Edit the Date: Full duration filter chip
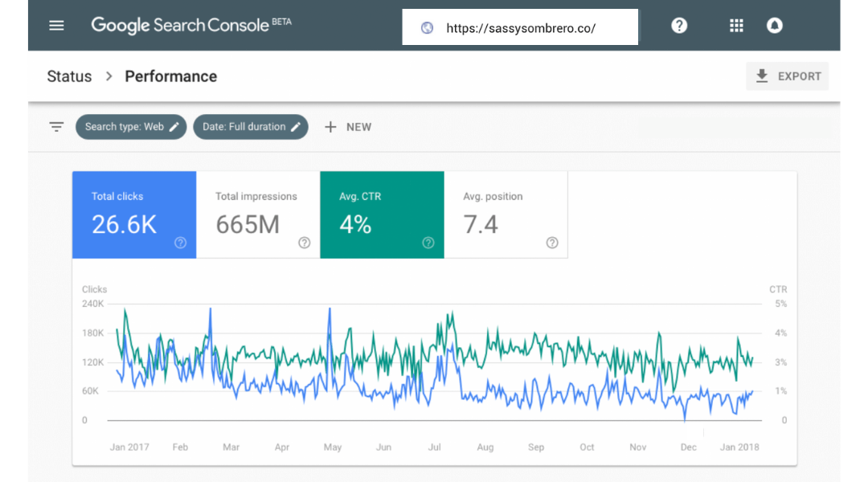 250,127
